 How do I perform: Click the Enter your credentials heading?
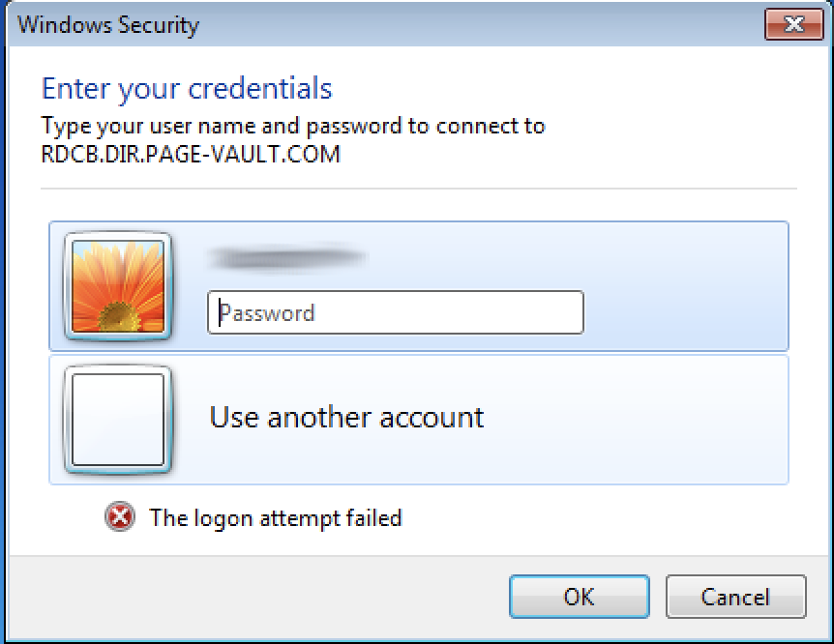187,89
